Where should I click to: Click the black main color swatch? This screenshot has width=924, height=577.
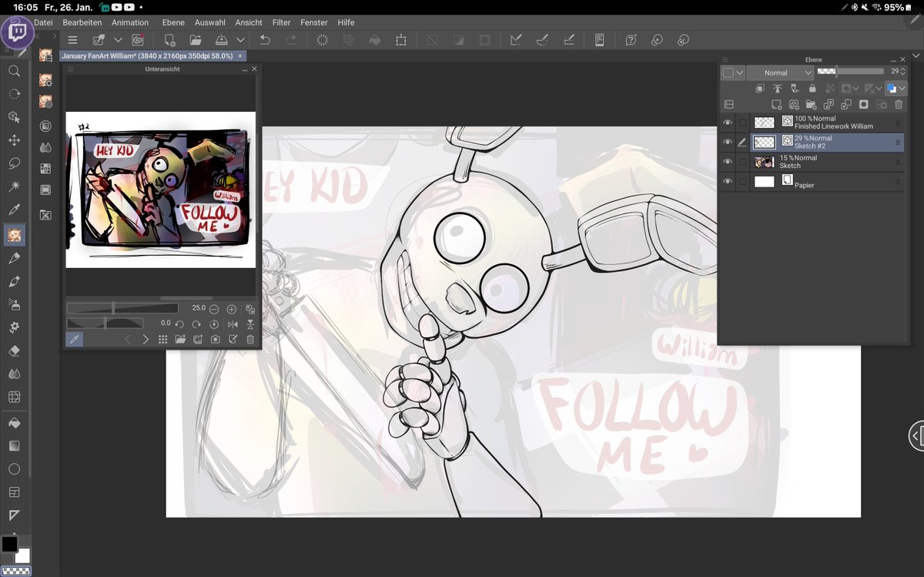tap(9, 544)
